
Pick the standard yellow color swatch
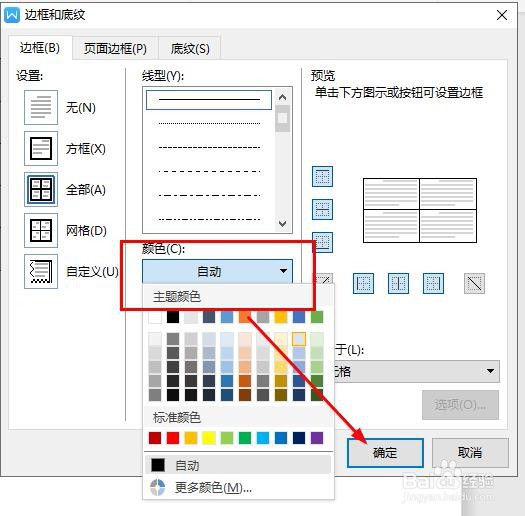click(209, 438)
